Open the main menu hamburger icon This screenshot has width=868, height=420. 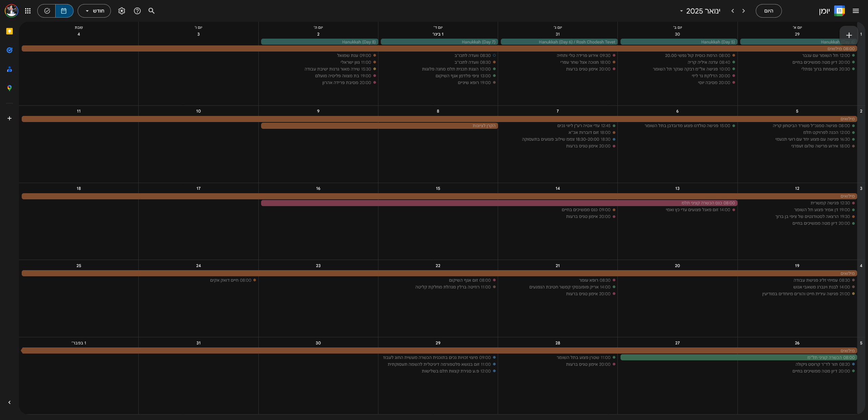coord(855,11)
